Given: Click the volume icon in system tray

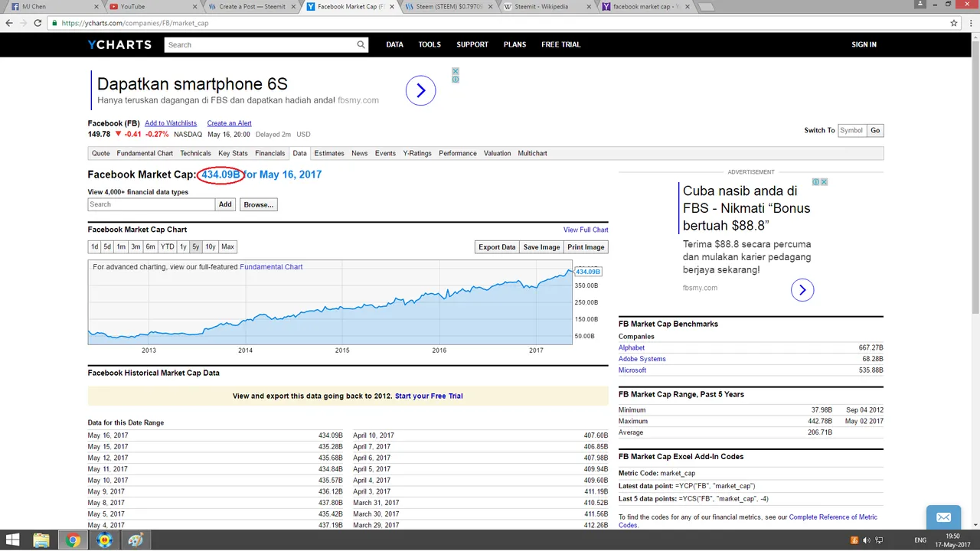Looking at the screenshot, I should [x=867, y=540].
